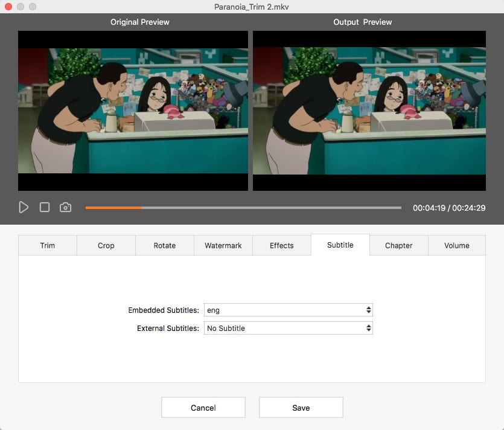Open the Volume tab
Screen dimensions: 504x430
coord(457,245)
